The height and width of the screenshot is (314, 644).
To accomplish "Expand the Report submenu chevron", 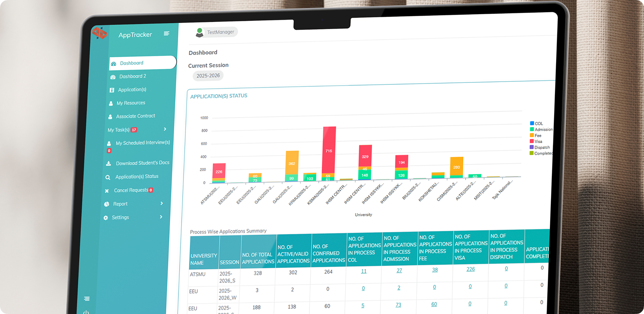I will coord(162,203).
